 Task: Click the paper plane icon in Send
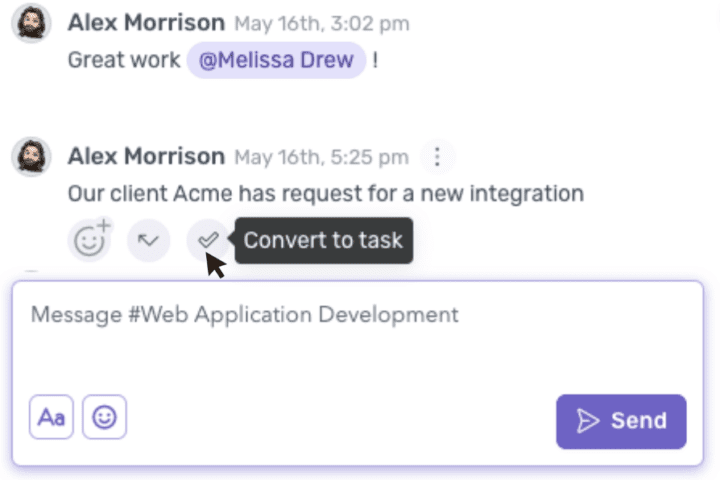tap(589, 421)
